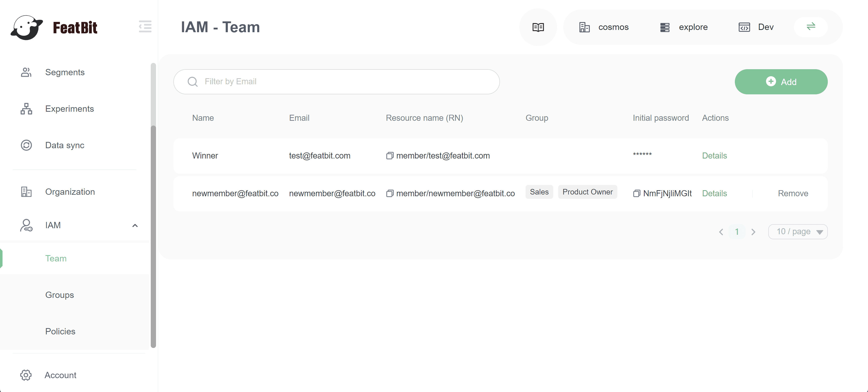Viewport: 868px width, 392px height.
Task: Click the Add member button
Action: [781, 82]
